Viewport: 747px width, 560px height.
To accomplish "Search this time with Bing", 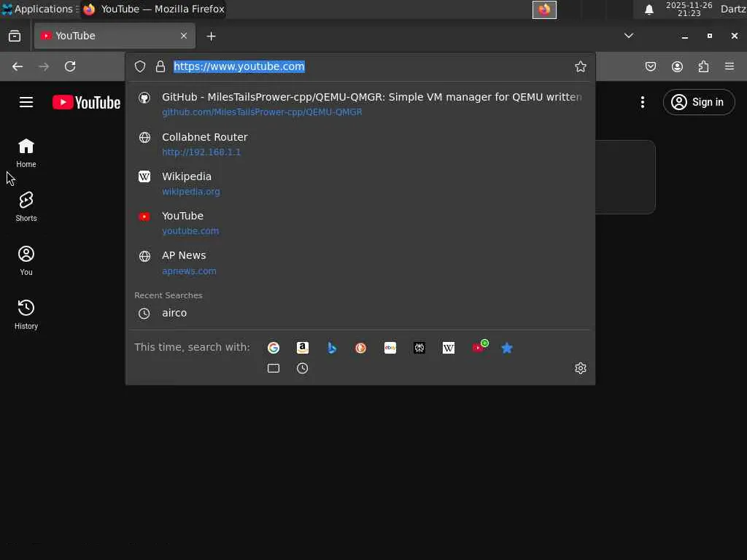I will point(332,348).
